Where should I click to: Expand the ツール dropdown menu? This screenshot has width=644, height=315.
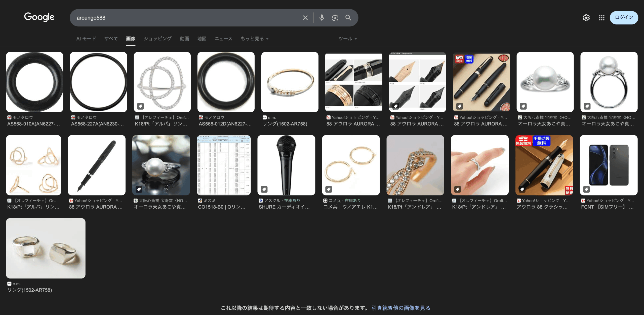point(347,39)
